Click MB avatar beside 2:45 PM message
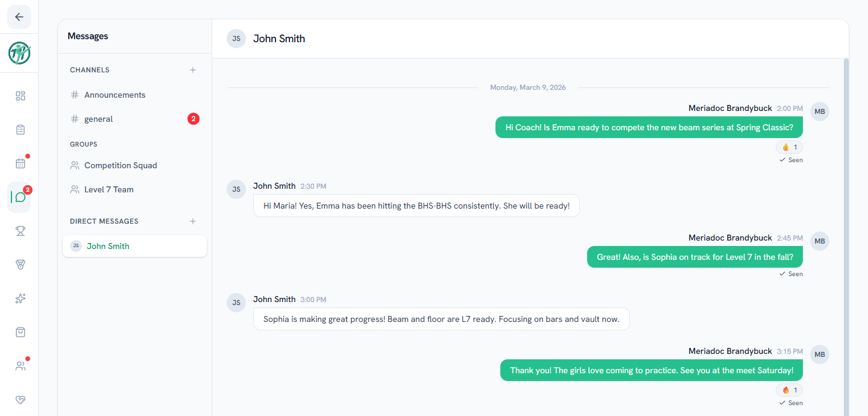 tap(820, 241)
